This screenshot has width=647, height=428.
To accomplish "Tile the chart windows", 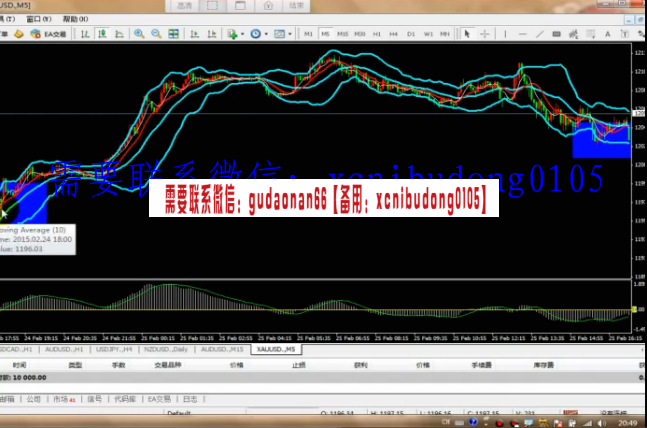I will point(175,34).
